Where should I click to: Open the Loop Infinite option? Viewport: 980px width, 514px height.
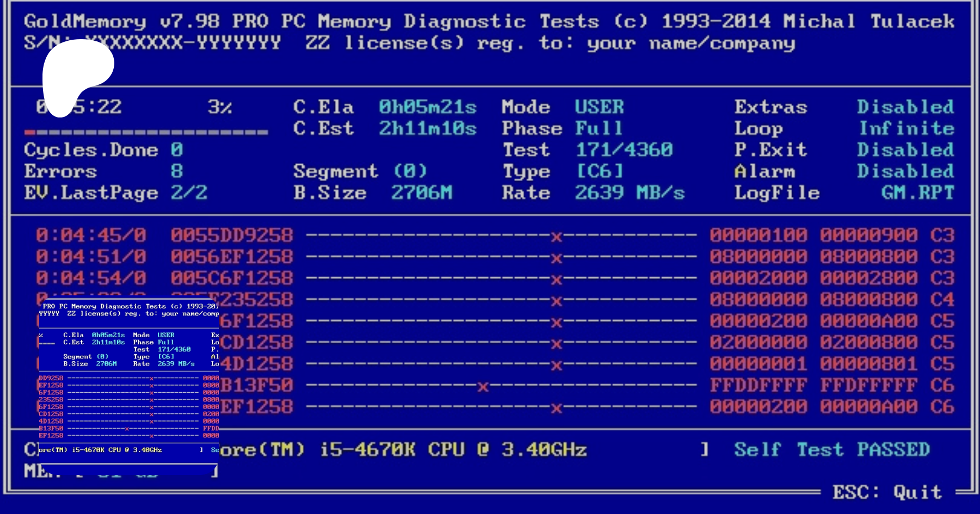906,128
